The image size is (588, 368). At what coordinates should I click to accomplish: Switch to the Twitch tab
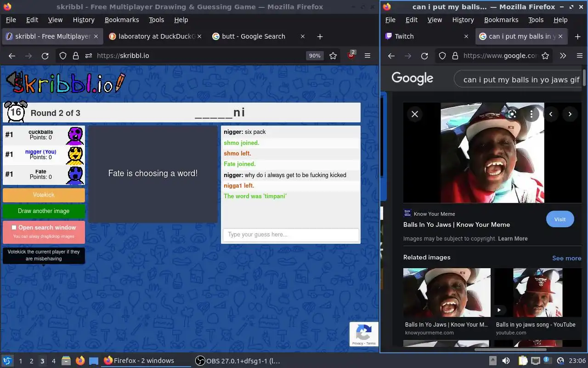coord(427,36)
